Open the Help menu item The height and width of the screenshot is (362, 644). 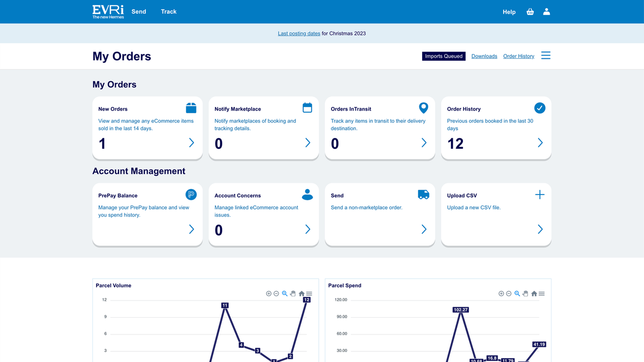point(509,12)
